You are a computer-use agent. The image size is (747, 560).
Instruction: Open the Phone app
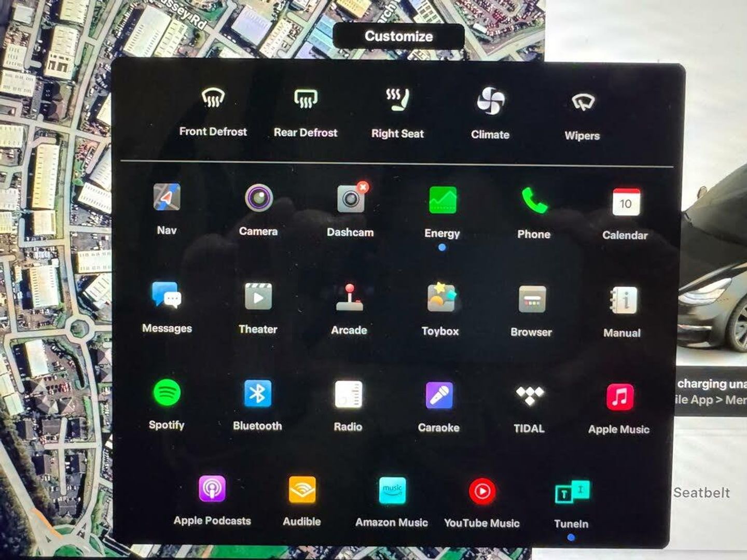click(x=534, y=213)
